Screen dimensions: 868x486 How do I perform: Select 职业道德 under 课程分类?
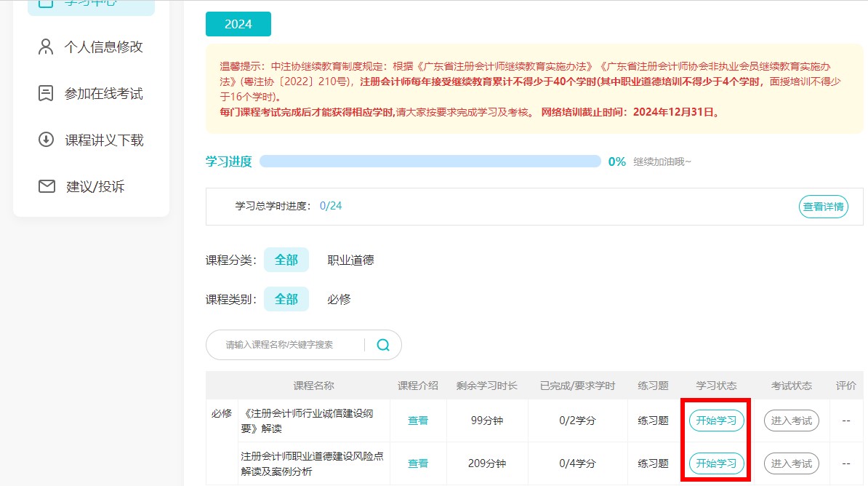(x=350, y=260)
